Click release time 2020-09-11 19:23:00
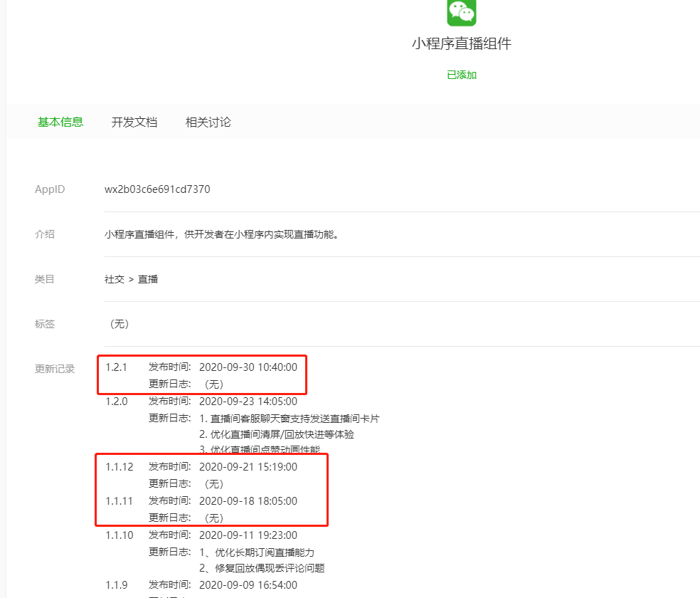 click(x=248, y=535)
